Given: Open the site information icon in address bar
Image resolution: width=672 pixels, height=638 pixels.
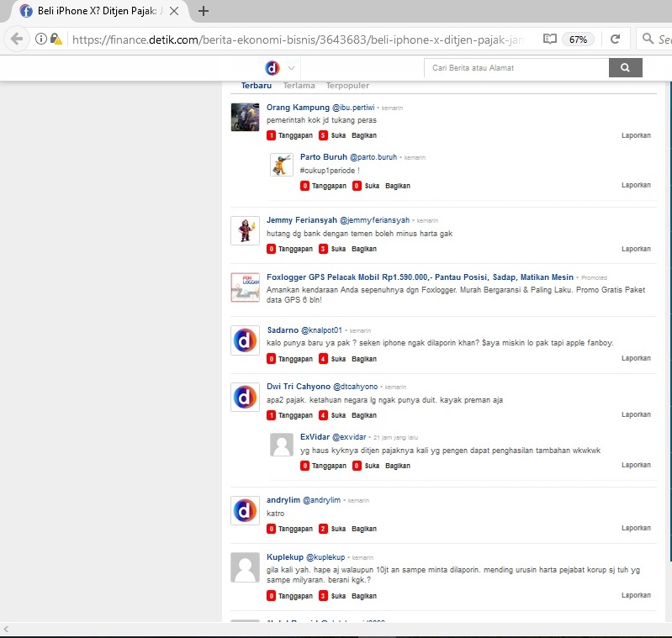Looking at the screenshot, I should pyautogui.click(x=40, y=40).
